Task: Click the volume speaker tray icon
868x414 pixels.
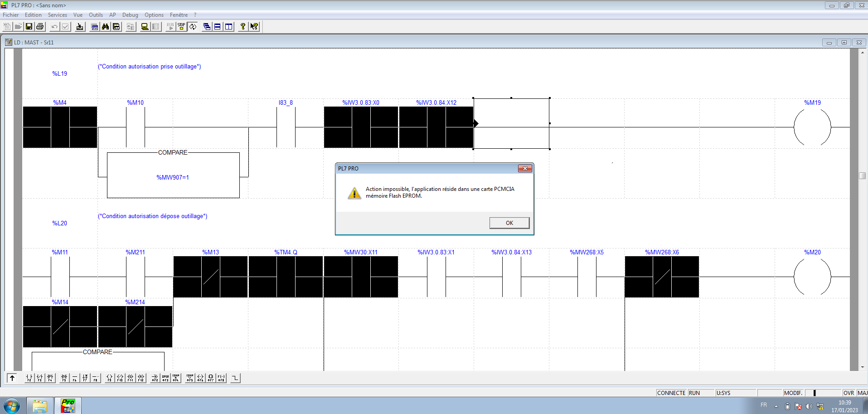Action: point(809,406)
